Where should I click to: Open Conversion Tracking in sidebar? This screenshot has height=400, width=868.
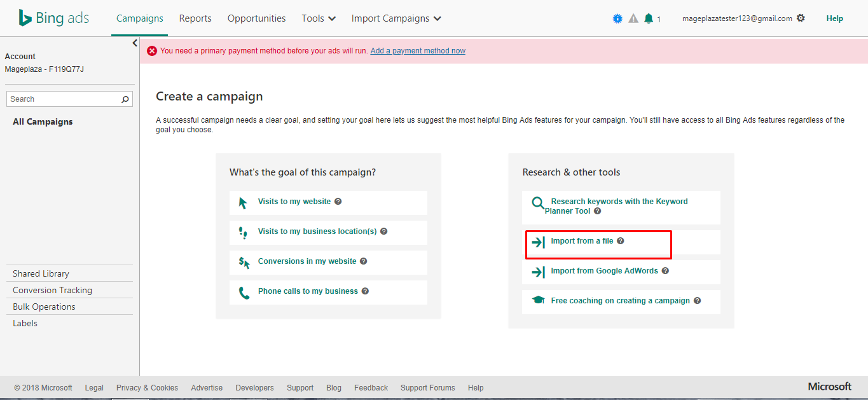[x=52, y=290]
